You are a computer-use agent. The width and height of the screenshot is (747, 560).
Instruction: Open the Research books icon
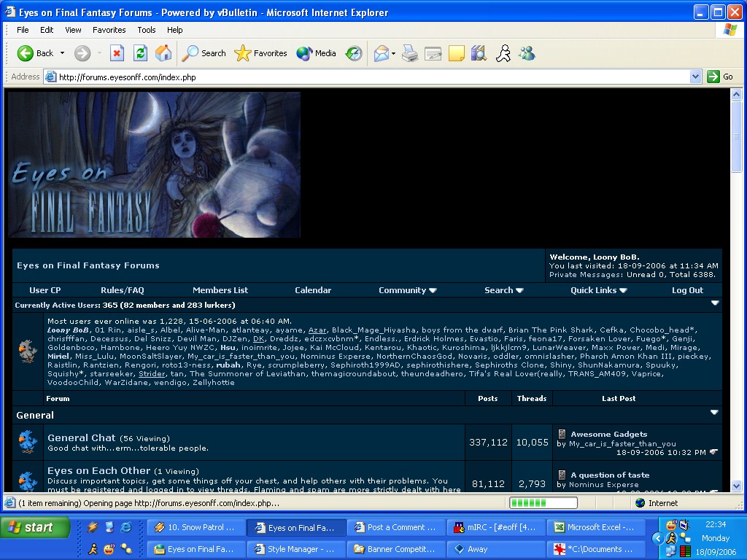[479, 53]
